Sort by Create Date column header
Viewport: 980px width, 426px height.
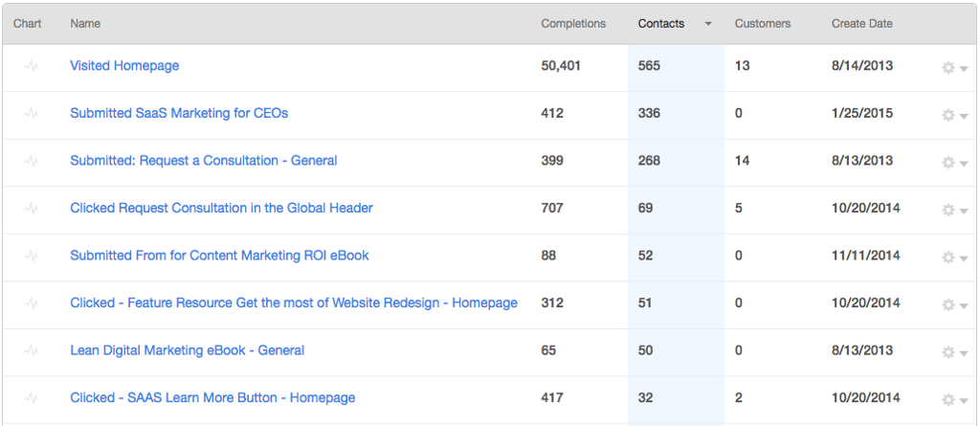click(861, 23)
